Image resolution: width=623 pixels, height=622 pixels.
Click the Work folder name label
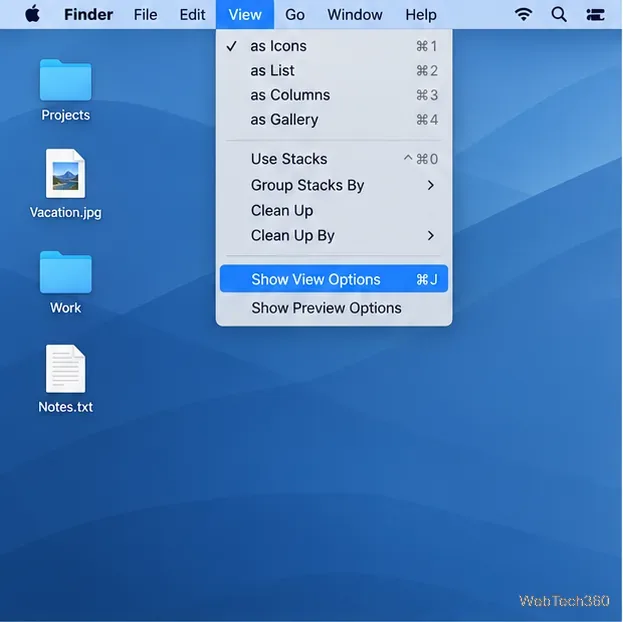pos(66,308)
